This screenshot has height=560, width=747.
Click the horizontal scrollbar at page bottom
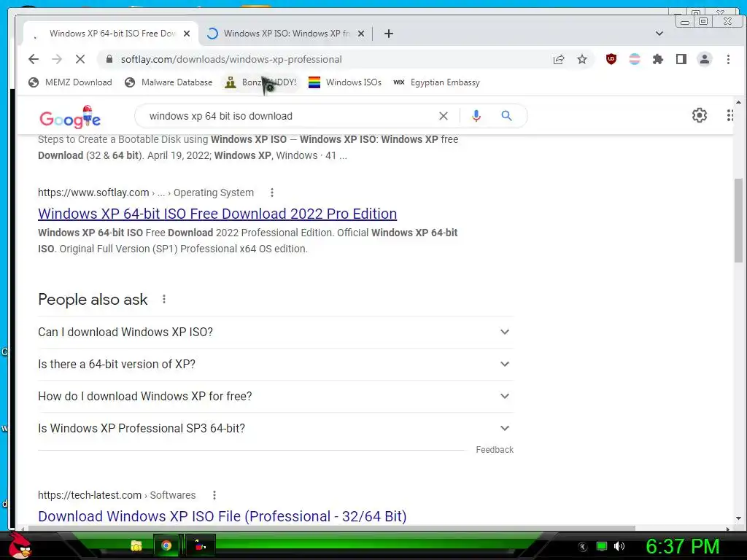point(331,528)
